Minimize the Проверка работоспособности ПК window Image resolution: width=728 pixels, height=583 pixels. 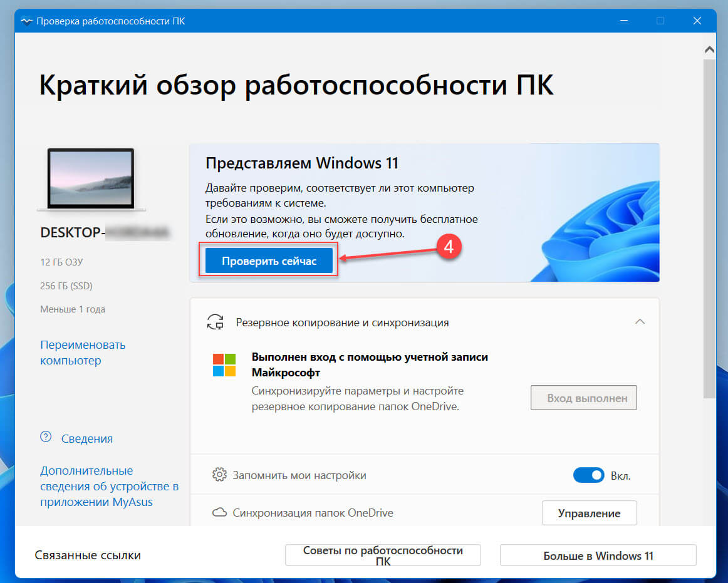point(624,21)
